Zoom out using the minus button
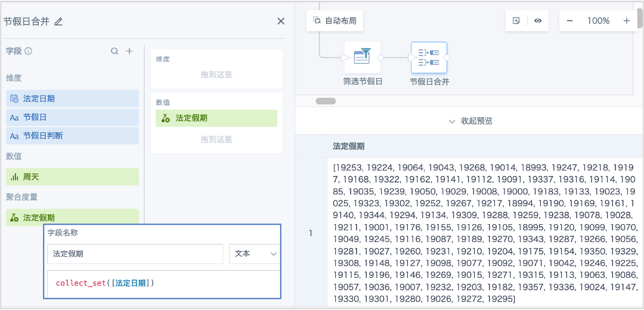Screen dimensions: 644x310 [x=569, y=20]
